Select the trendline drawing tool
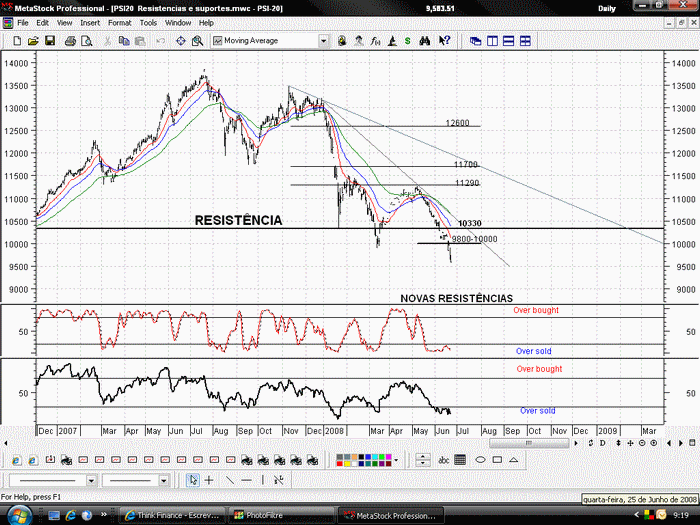700x525 pixels. [x=229, y=480]
